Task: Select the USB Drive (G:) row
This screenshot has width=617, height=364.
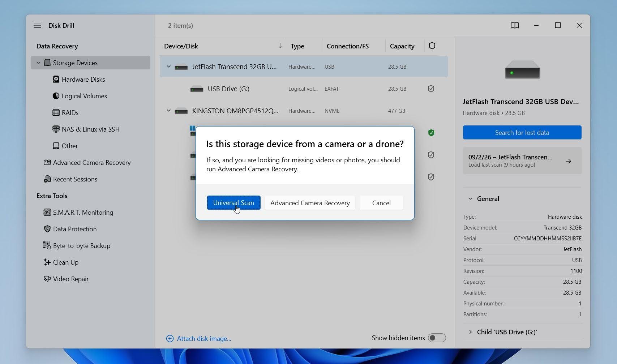Action: [x=304, y=89]
